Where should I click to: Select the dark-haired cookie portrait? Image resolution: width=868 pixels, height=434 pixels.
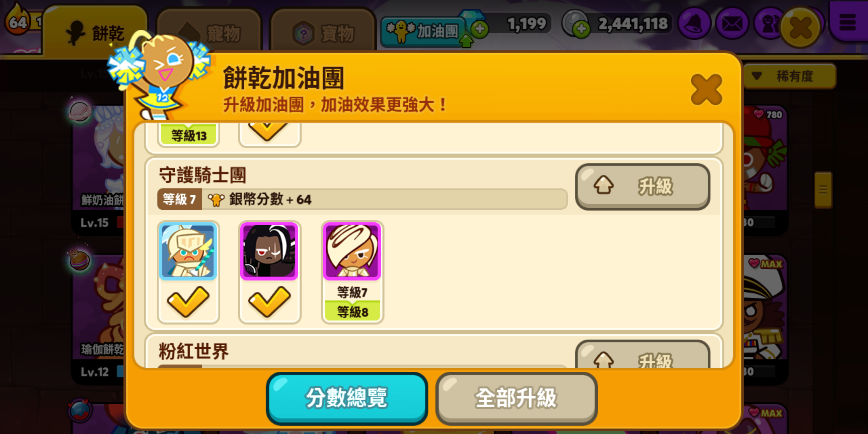pos(269,251)
